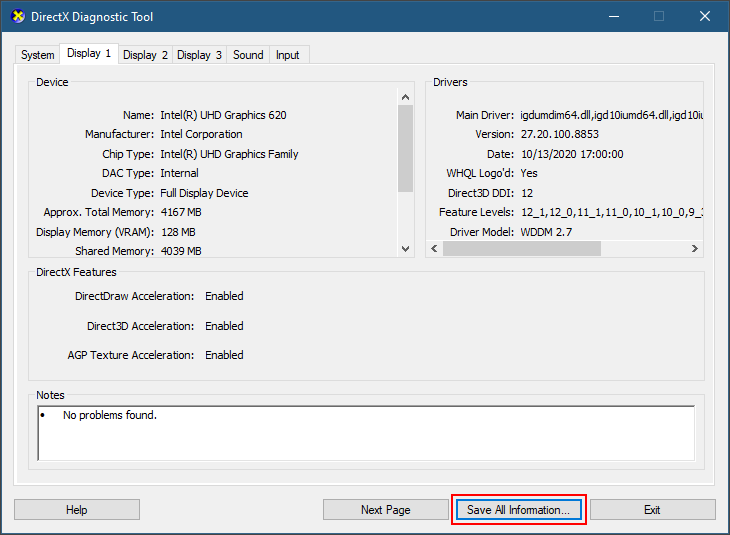Close the DirectX Diagnostic Tool window

[705, 16]
